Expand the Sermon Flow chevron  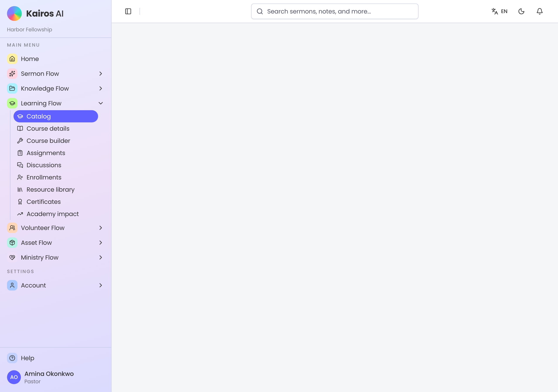pyautogui.click(x=101, y=74)
